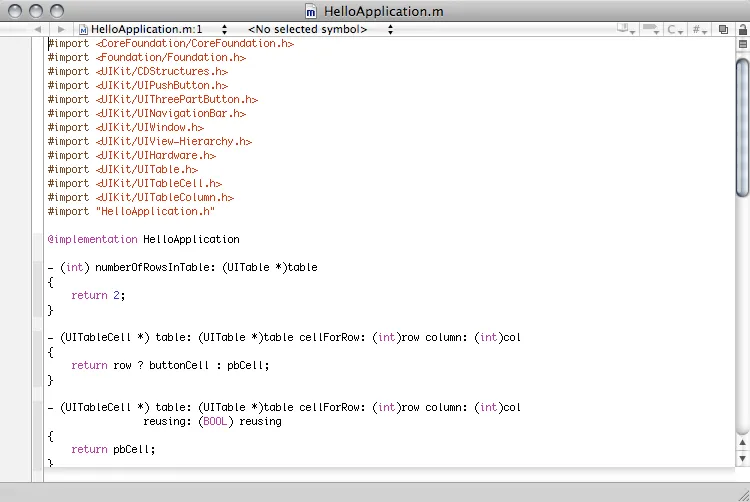
Task: Click the red close window button
Action: click(x=15, y=11)
